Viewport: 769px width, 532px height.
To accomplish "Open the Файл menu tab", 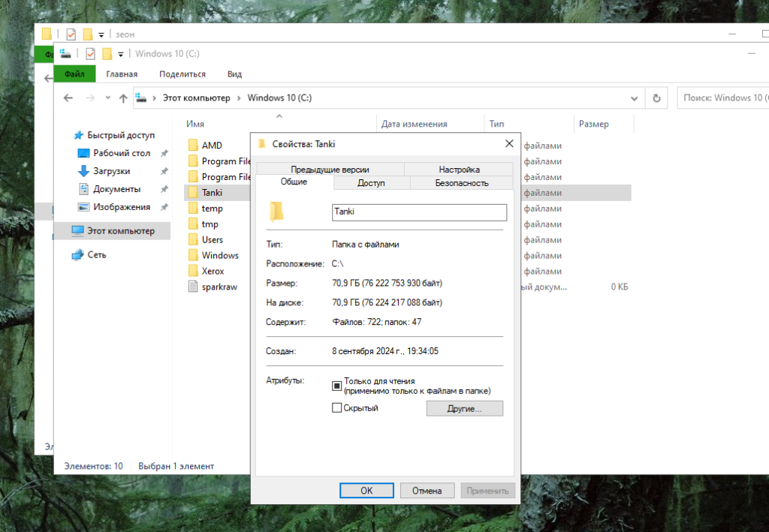I will [x=74, y=74].
